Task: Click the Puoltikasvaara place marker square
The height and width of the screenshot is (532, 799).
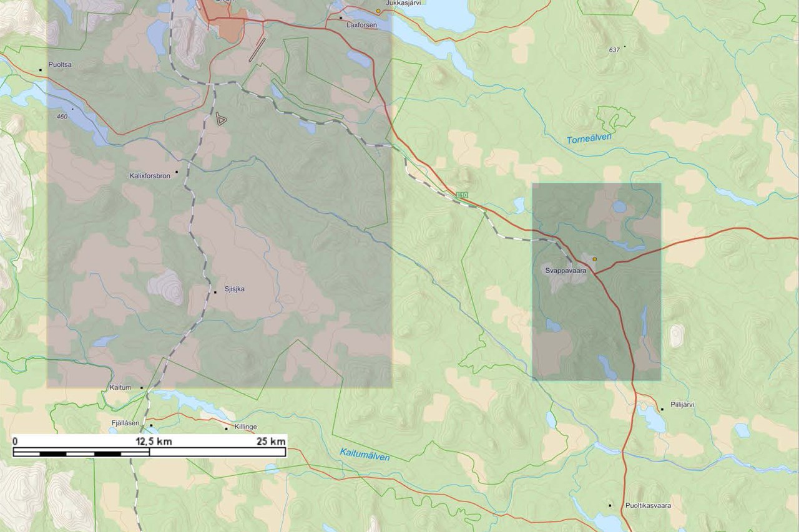Action: point(610,505)
